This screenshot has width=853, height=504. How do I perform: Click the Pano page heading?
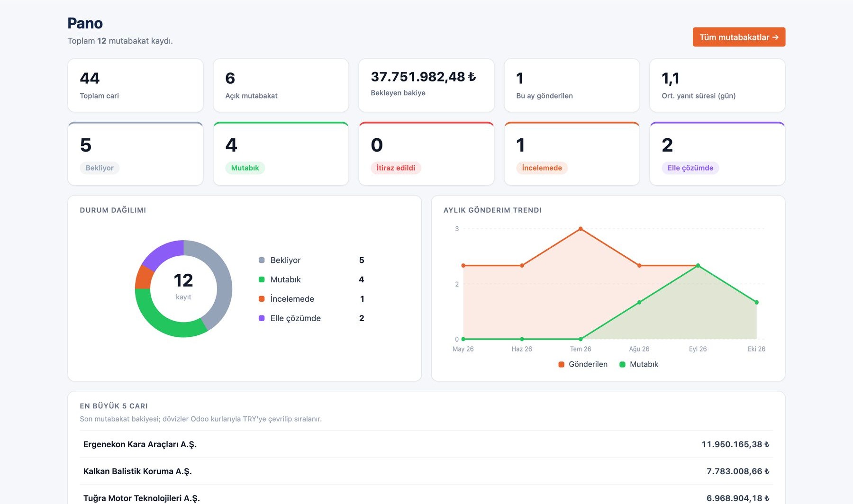[x=85, y=23]
